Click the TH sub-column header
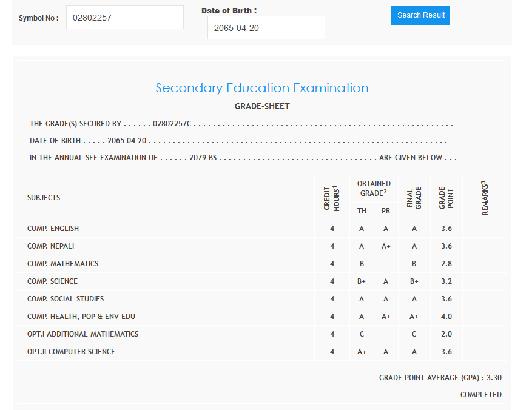532x410 pixels. [x=362, y=211]
